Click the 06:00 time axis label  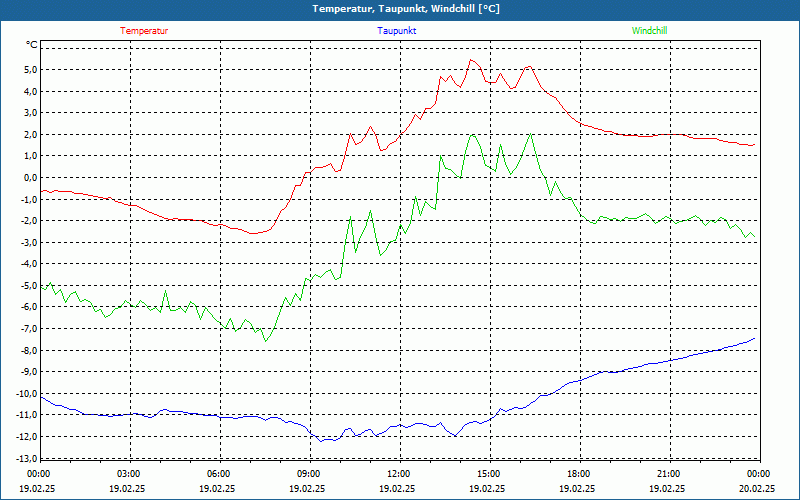coord(218,474)
